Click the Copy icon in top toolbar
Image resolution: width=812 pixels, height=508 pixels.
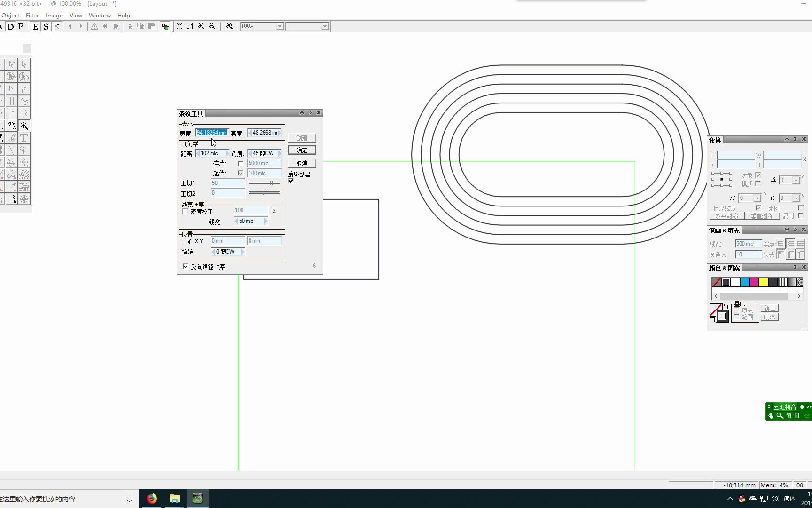click(x=141, y=26)
